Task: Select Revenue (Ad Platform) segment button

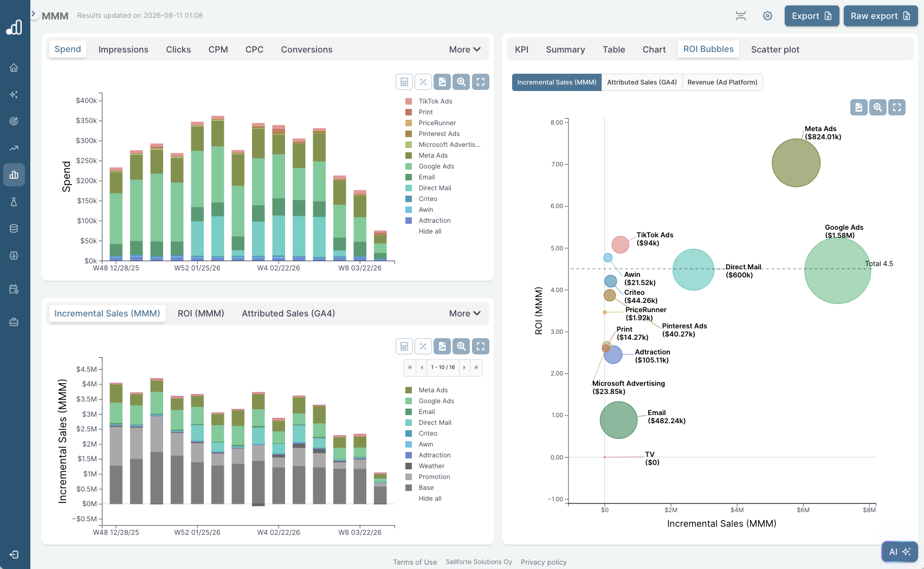Action: (x=722, y=82)
